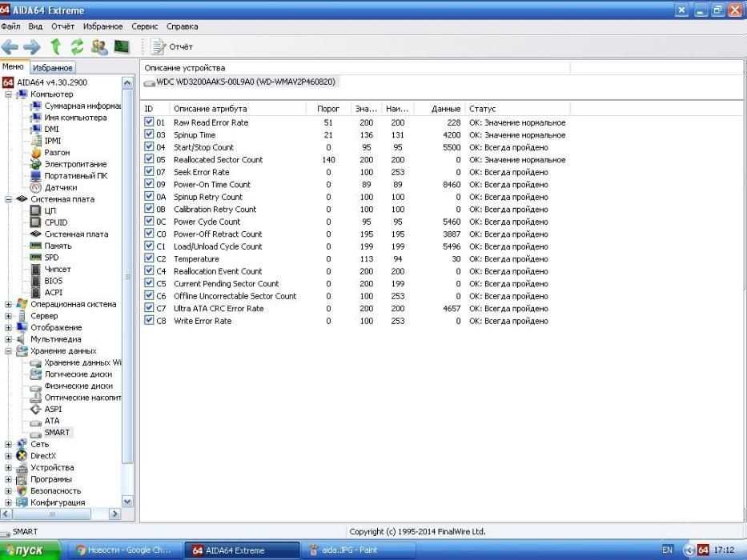Open the Сервис menu
747x560 pixels.
(145, 26)
